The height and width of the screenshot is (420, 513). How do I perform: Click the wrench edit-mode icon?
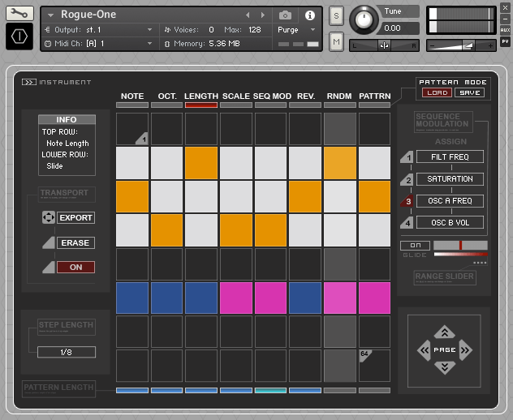click(x=19, y=14)
